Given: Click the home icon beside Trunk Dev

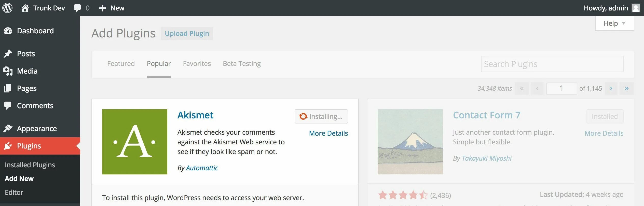Looking at the screenshot, I should [x=25, y=8].
